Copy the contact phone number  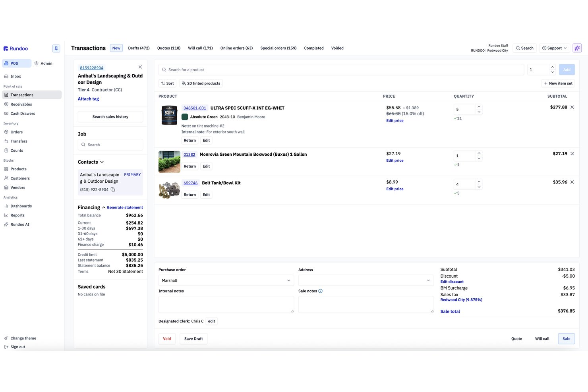(113, 190)
